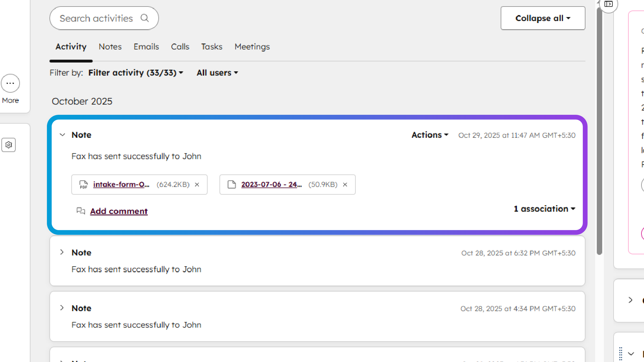Open the Actions dropdown on note
The height and width of the screenshot is (362, 644).
(x=430, y=135)
